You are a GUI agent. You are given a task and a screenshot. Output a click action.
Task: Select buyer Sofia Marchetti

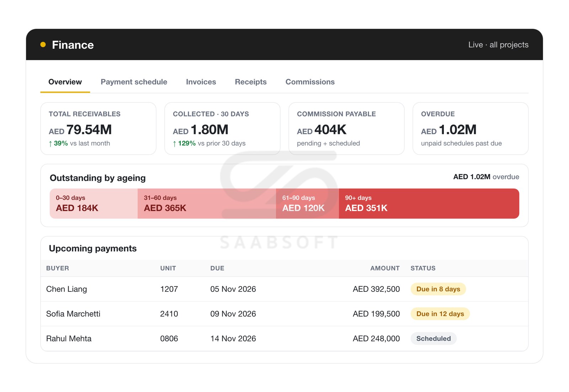coord(73,314)
